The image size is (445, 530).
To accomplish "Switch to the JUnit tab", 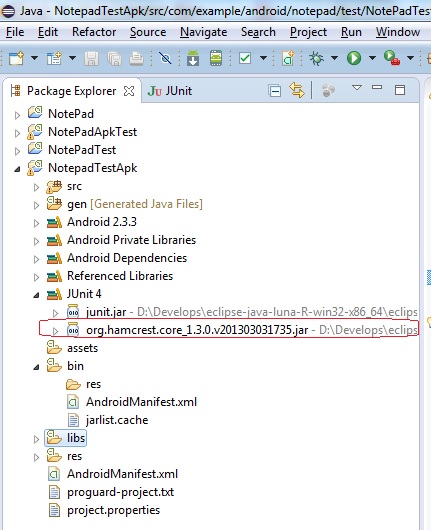I will [x=170, y=91].
